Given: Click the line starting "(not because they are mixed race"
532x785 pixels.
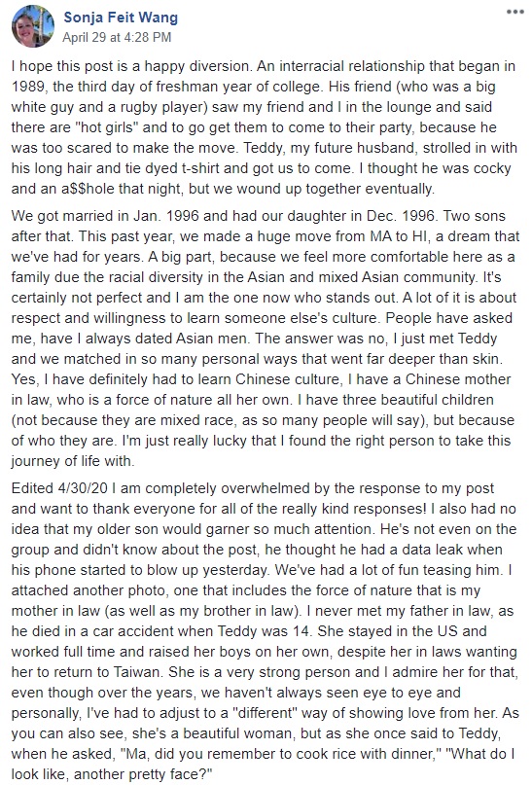Looking at the screenshot, I should click(263, 419).
